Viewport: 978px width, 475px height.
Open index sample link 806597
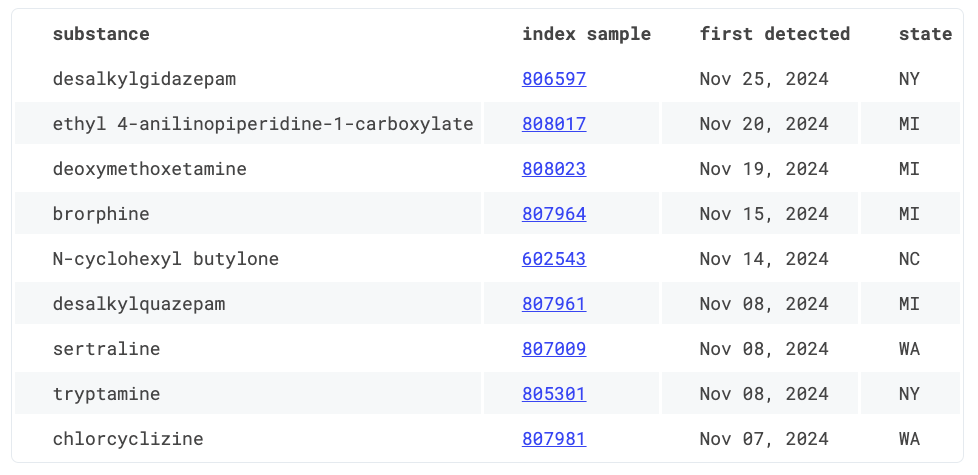pos(554,79)
